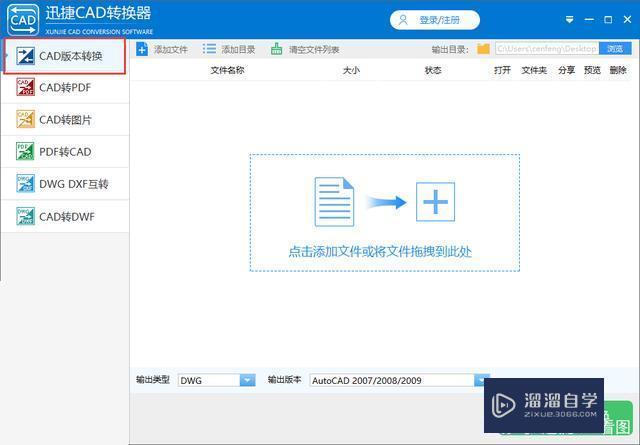Viewport: 640px width, 445px height.
Task: Click the 添加文件 plus icon
Action: (x=142, y=49)
